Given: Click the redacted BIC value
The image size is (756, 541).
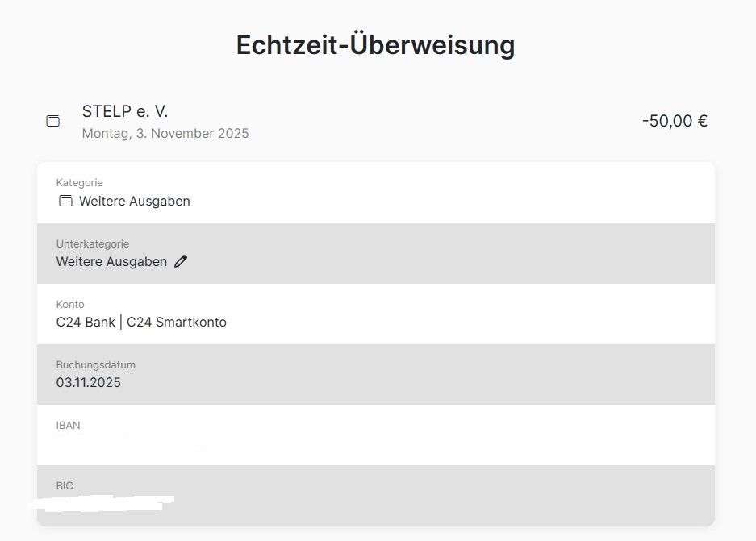Looking at the screenshot, I should coord(101,503).
